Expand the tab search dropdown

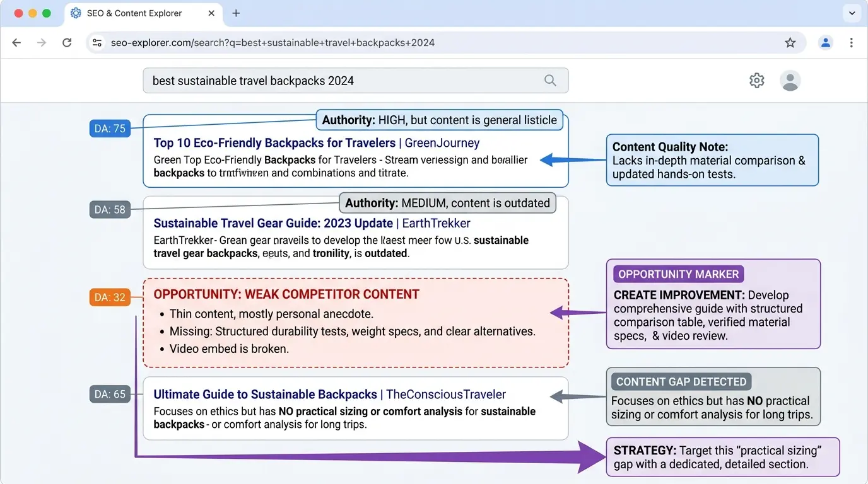[852, 13]
